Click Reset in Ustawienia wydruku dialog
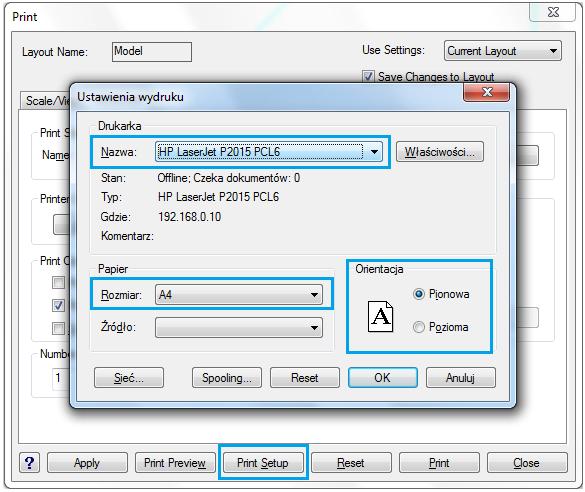Screen dimensions: 585x492 click(305, 378)
